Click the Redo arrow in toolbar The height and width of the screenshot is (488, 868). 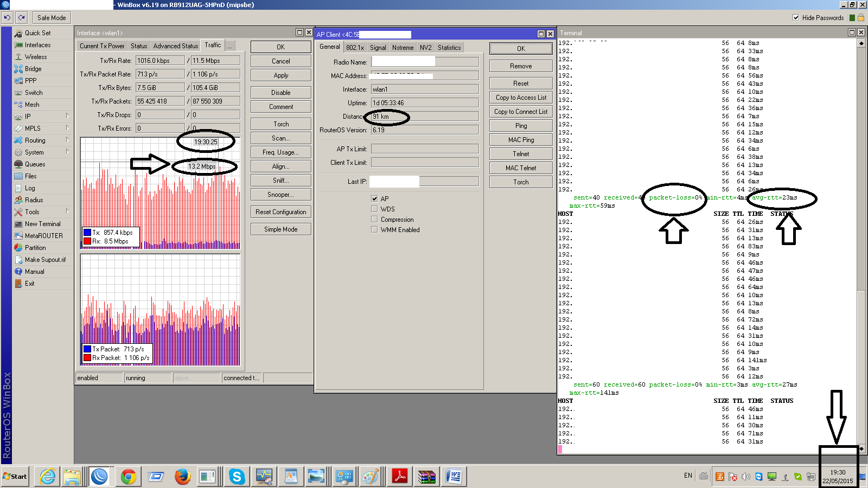coord(22,18)
